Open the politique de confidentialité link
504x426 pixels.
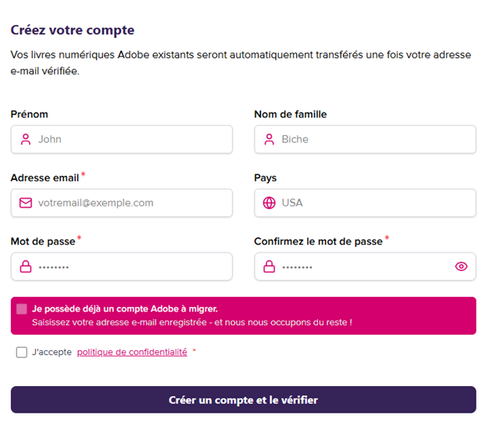pyautogui.click(x=132, y=352)
